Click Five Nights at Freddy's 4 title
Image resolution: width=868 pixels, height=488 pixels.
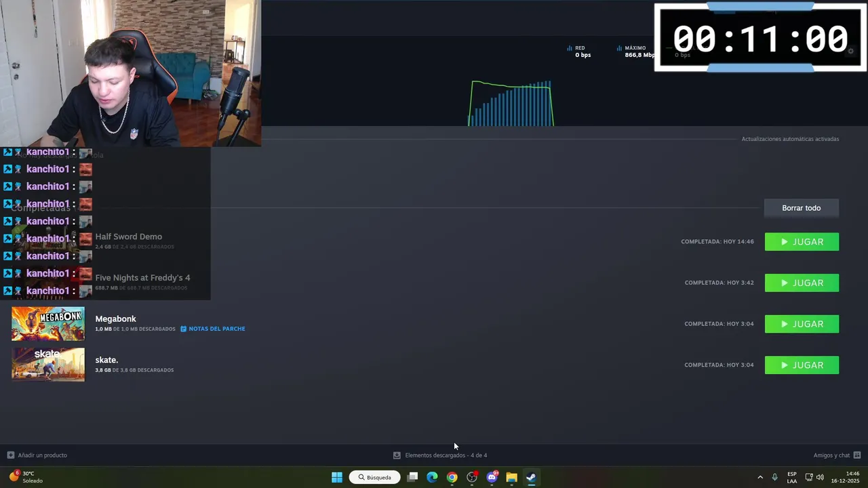click(142, 278)
